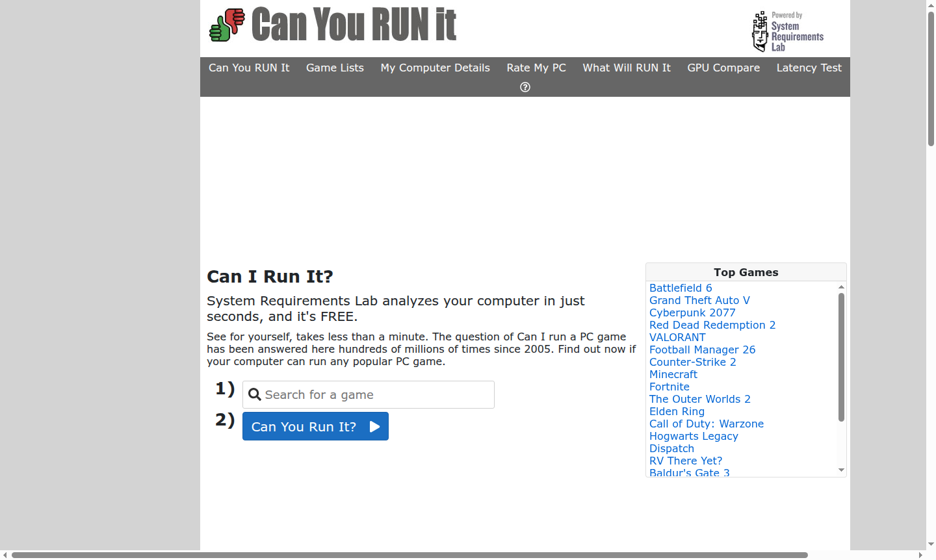Click the 'Can You RUN it' header logo text
936x560 pixels.
(x=354, y=25)
